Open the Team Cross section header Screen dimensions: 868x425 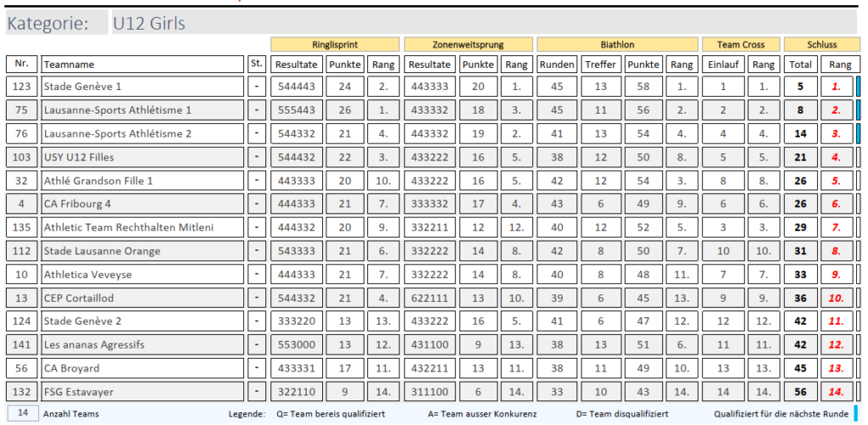tap(741, 44)
